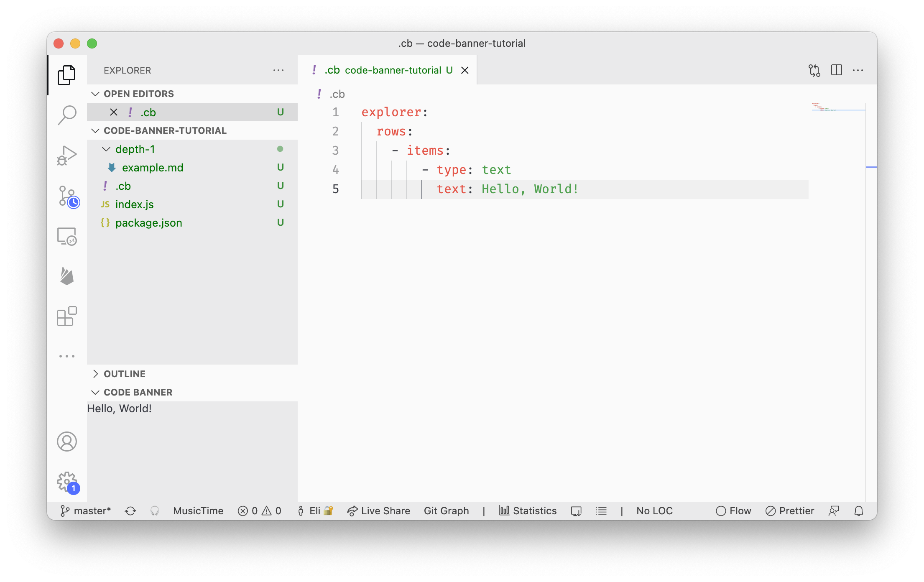The height and width of the screenshot is (582, 924).
Task: Click the MusicTime headphones icon
Action: pos(155,511)
